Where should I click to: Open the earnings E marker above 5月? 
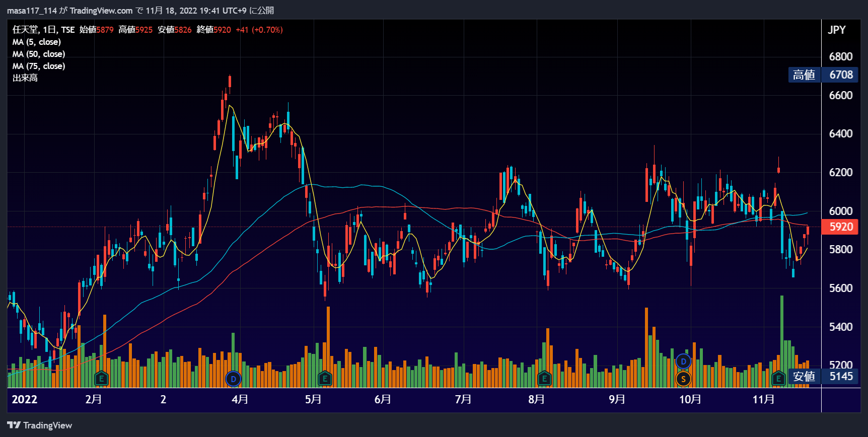(325, 378)
